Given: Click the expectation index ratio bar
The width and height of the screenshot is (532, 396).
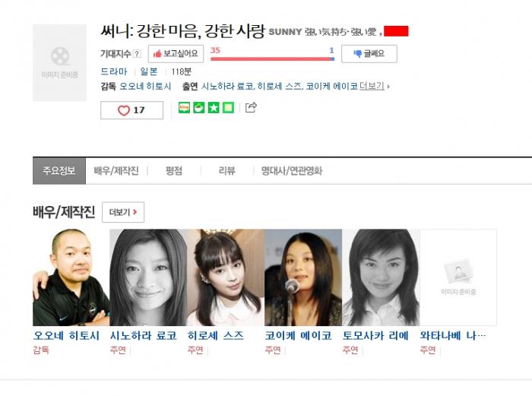Looking at the screenshot, I should click(272, 59).
